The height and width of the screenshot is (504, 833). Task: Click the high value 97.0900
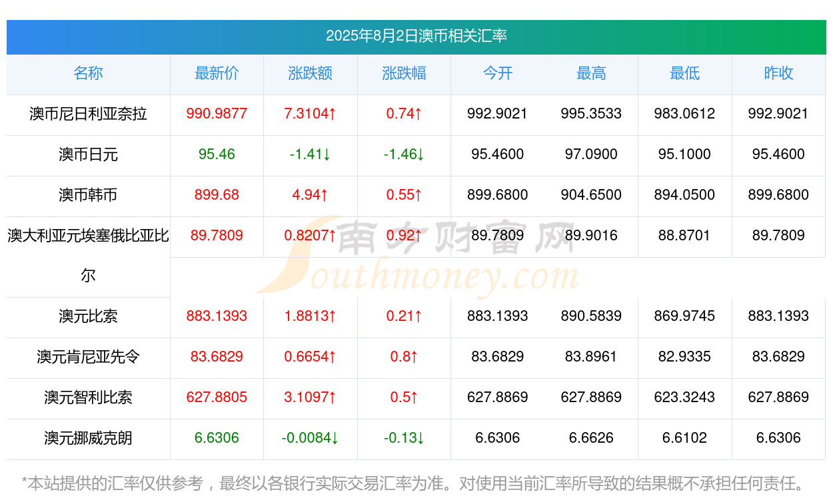pos(591,154)
